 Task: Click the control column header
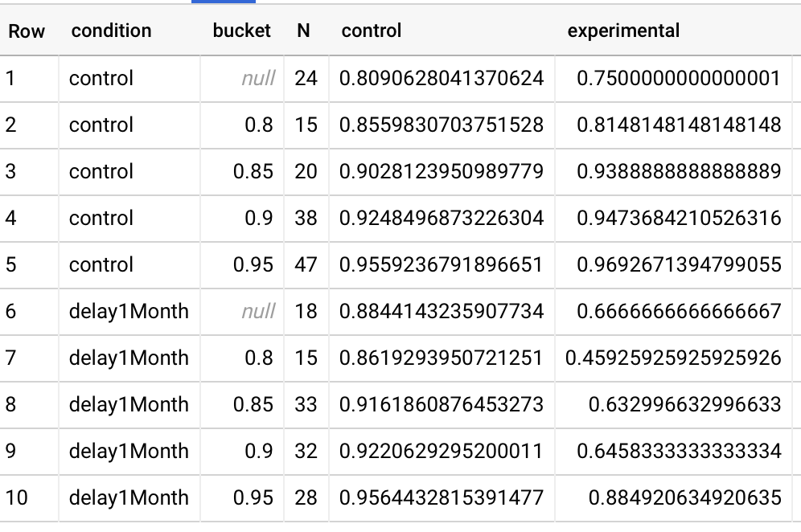point(371,31)
